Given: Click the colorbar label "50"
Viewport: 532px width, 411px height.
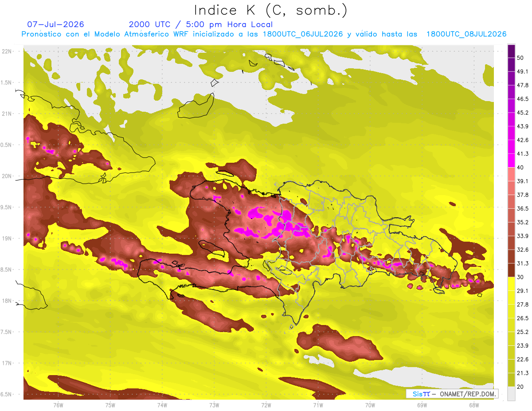Looking at the screenshot, I should pos(521,57).
